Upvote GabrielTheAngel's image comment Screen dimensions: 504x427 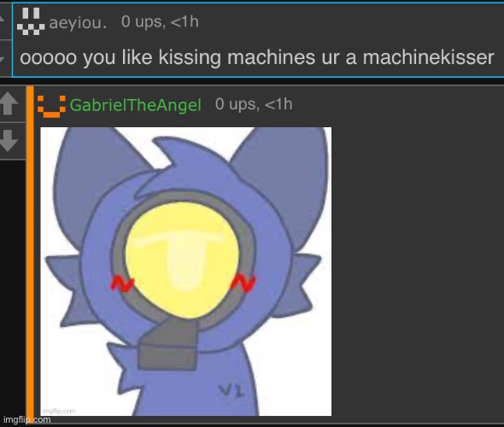tap(9, 103)
